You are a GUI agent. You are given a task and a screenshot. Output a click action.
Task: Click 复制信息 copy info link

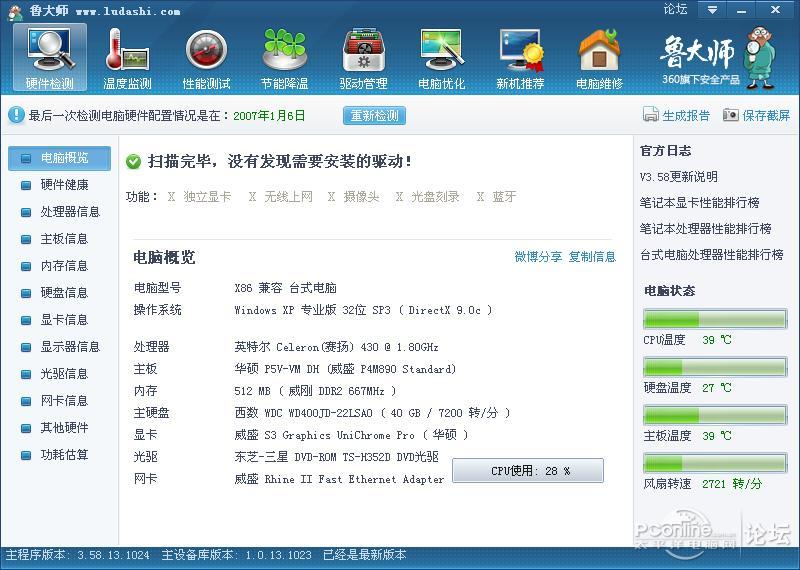(592, 257)
